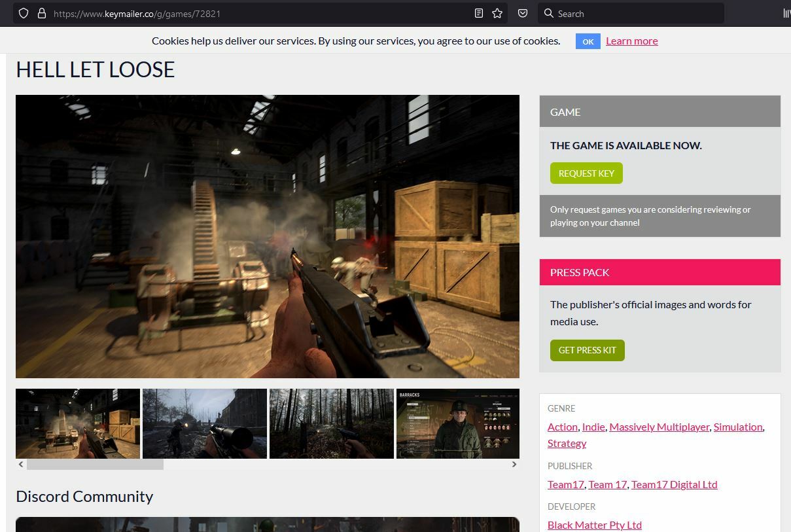Viewport: 791px width, 532px height.
Task: Open the Simulation genre link
Action: (738, 427)
